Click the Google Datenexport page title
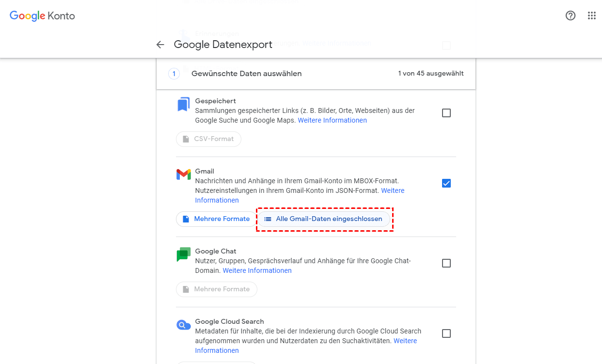This screenshot has width=602, height=364. (x=223, y=45)
